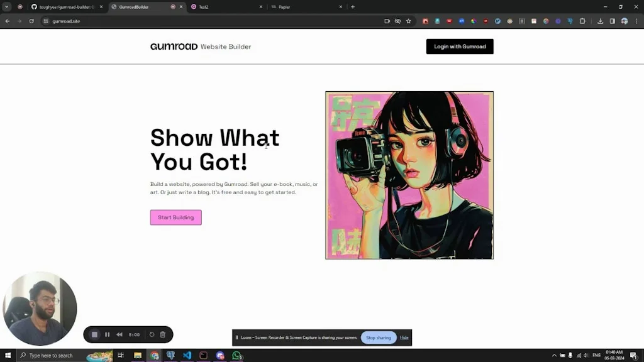Viewport: 644px width, 362px height.
Task: Hide the Loom screen sharing banner
Action: click(x=404, y=337)
